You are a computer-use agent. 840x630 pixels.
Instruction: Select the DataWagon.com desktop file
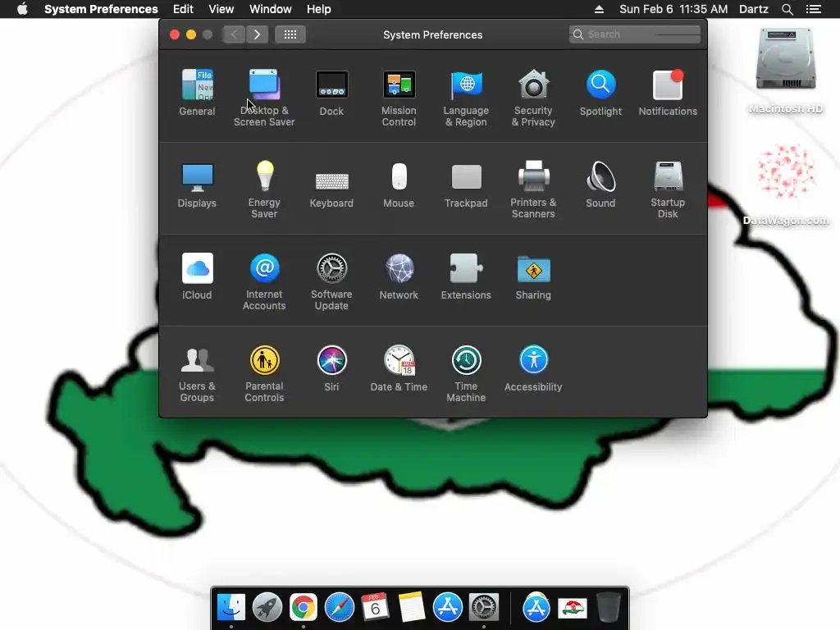coord(786,185)
